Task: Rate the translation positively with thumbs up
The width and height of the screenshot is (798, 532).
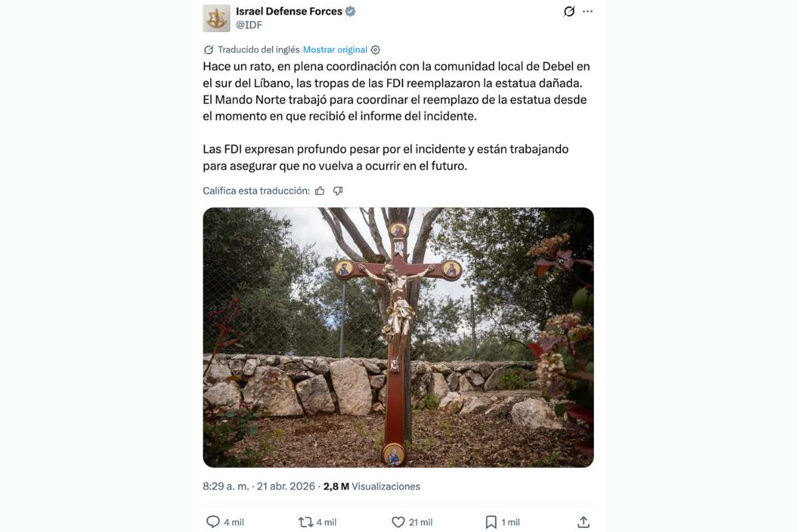Action: (320, 190)
